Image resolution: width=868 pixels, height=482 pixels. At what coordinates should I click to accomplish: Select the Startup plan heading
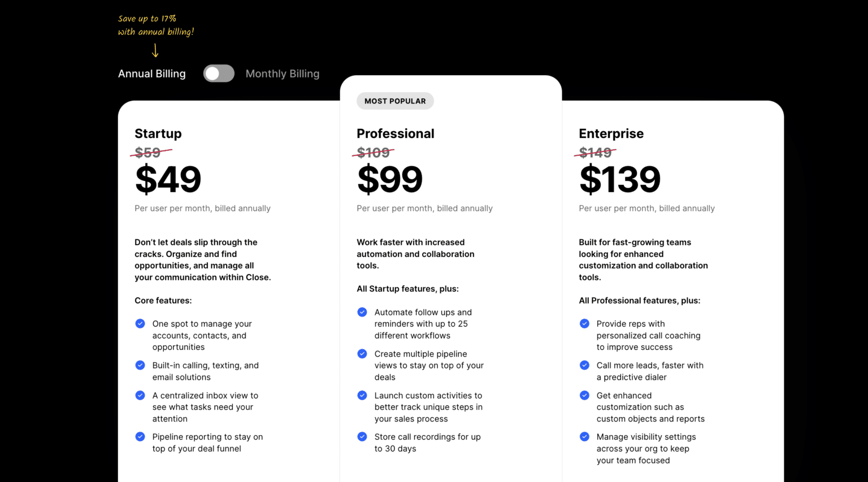click(x=158, y=133)
